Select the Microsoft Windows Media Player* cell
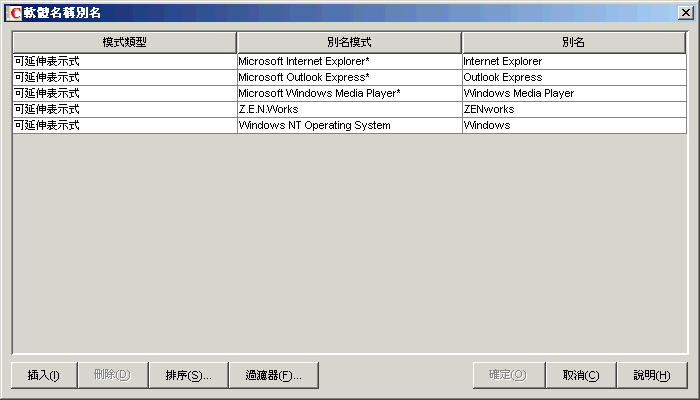The height and width of the screenshot is (400, 700). (349, 93)
